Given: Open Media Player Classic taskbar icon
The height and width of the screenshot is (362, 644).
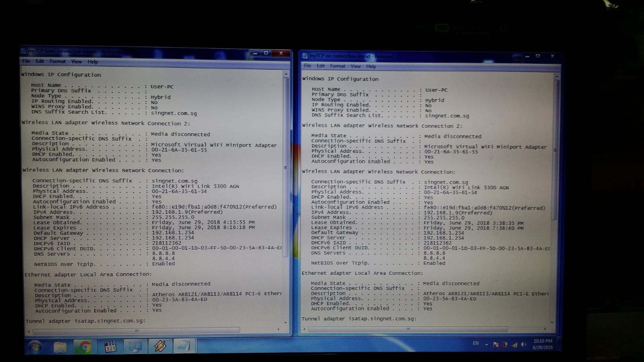Looking at the screenshot, I should coord(110,346).
